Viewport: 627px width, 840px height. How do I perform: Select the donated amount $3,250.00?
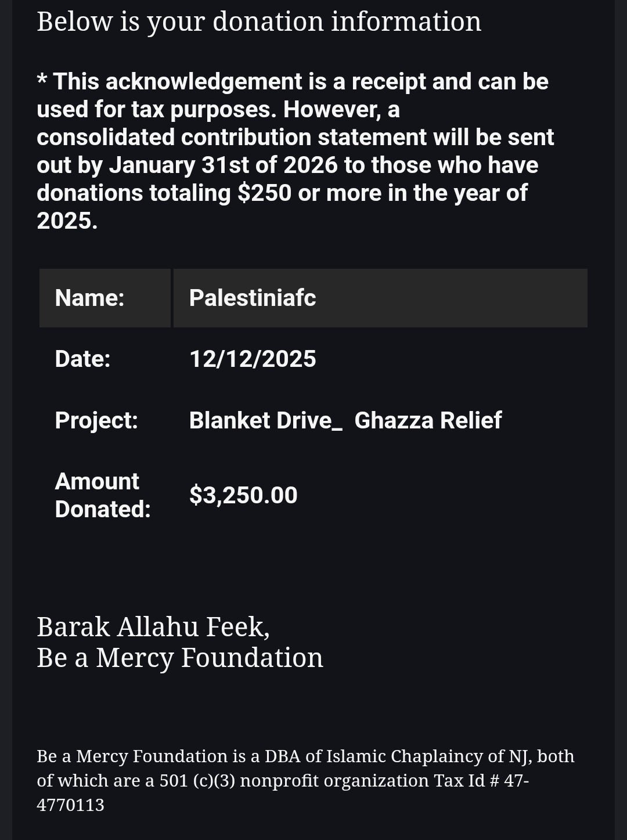243,495
